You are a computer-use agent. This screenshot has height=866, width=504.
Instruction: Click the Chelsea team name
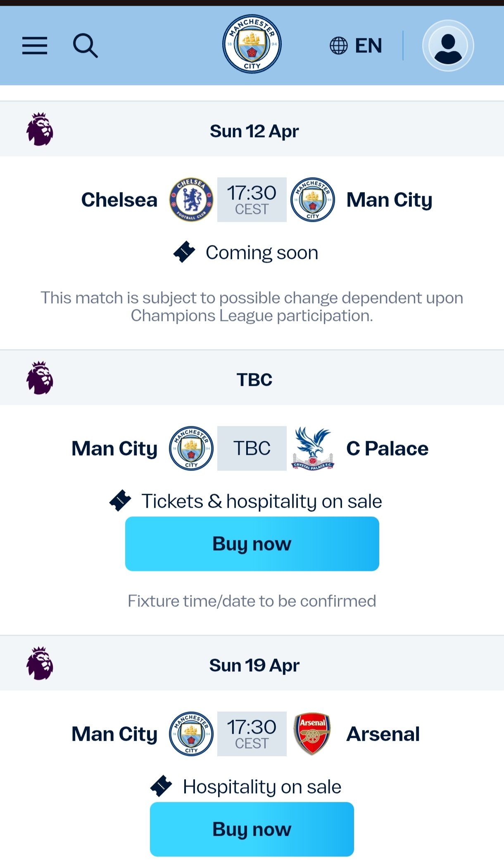[x=119, y=200]
